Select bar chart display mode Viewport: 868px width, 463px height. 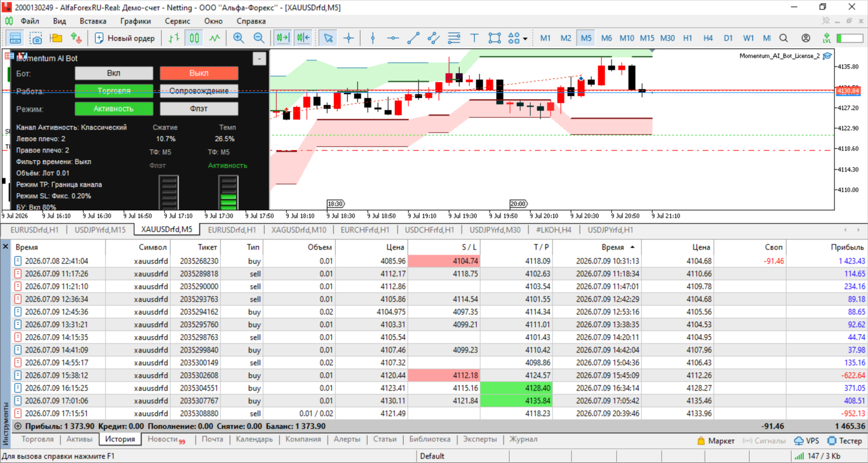click(174, 38)
